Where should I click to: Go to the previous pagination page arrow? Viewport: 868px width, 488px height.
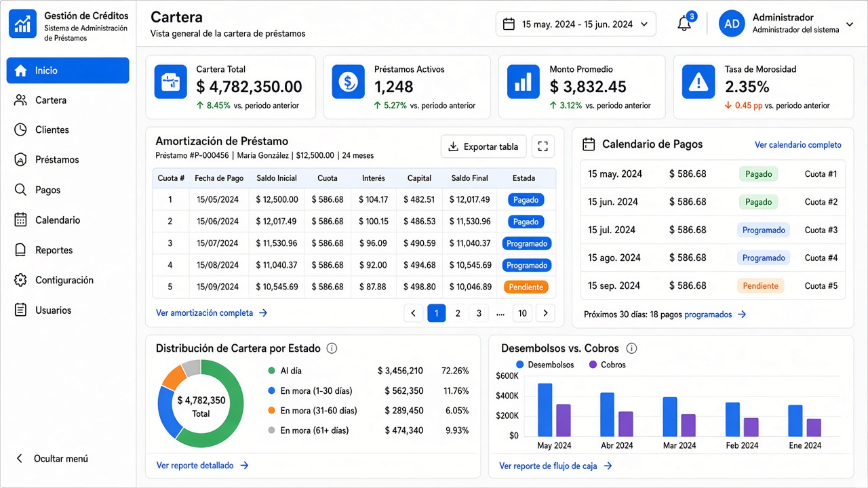pos(413,313)
